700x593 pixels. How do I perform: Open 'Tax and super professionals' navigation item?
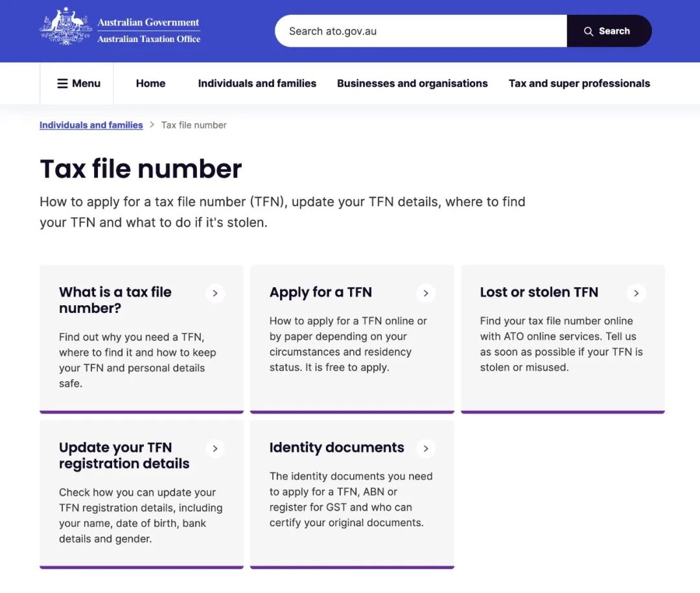579,84
